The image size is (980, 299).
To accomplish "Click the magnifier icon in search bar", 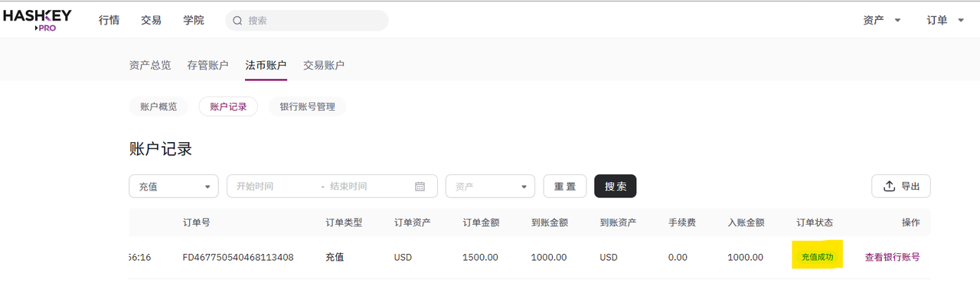I will pos(237,21).
